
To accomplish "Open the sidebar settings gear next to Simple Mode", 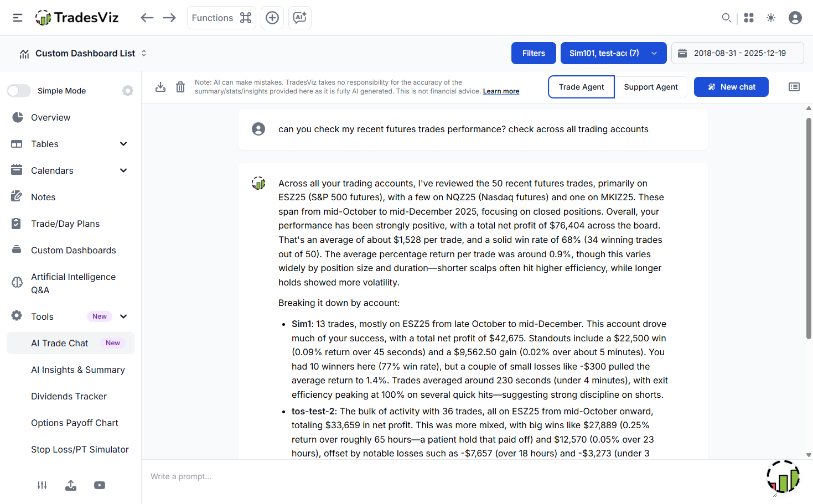I will [x=128, y=91].
